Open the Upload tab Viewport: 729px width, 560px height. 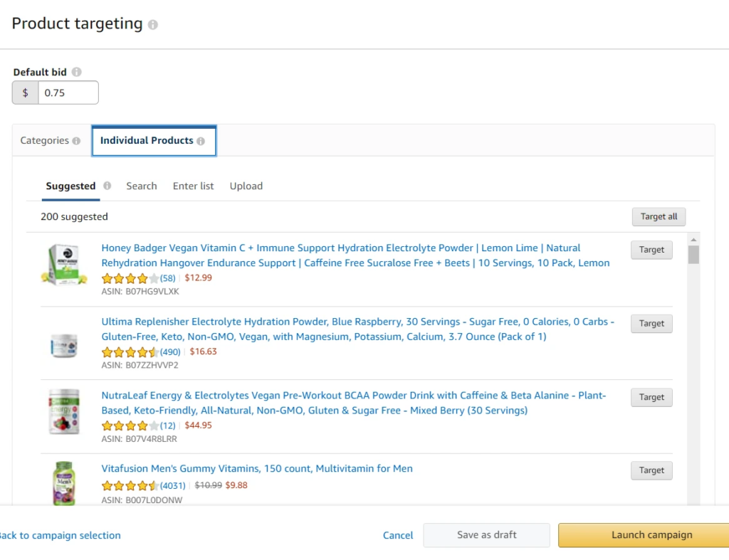point(246,186)
